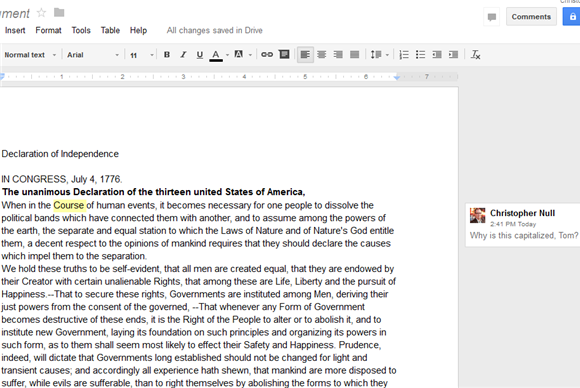Expand line spacing dropdown arrow
Viewport: 580px width, 388px height.
387,55
